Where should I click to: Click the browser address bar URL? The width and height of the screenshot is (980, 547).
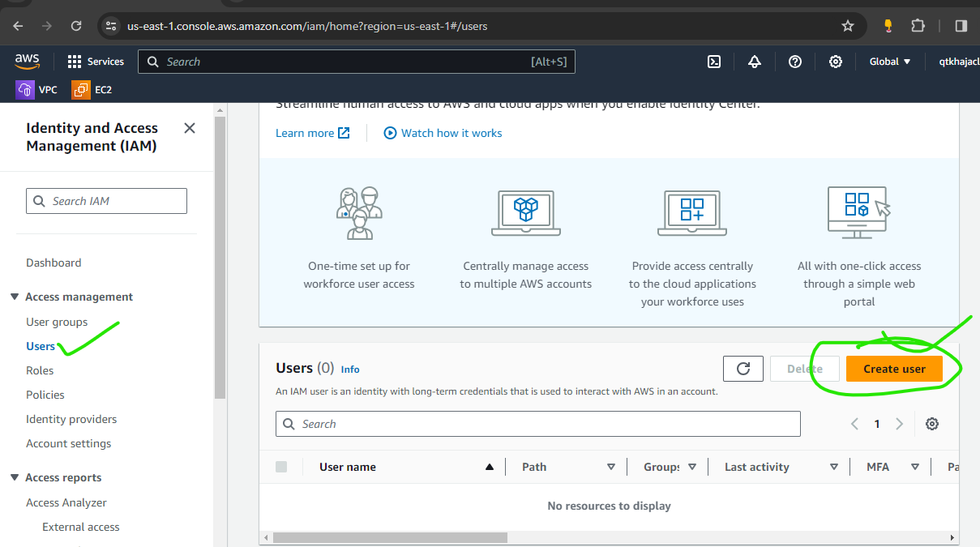[x=307, y=26]
